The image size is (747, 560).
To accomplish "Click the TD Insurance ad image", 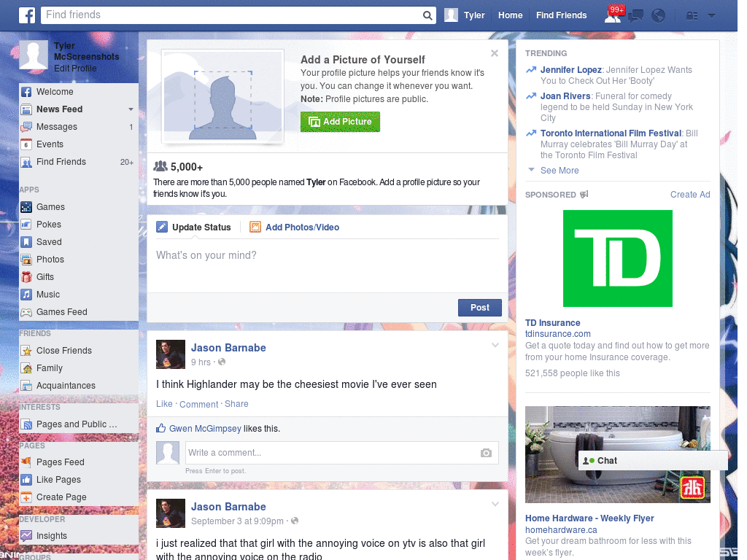I will coord(617,259).
